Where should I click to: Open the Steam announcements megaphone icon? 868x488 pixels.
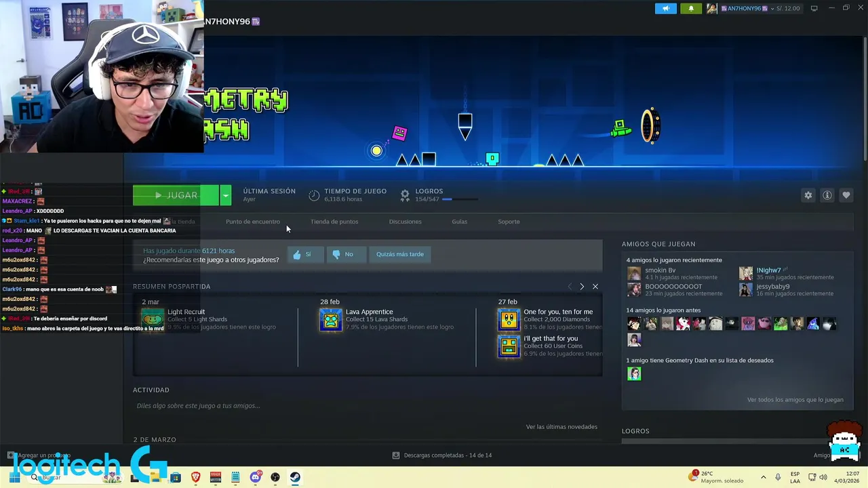click(665, 8)
